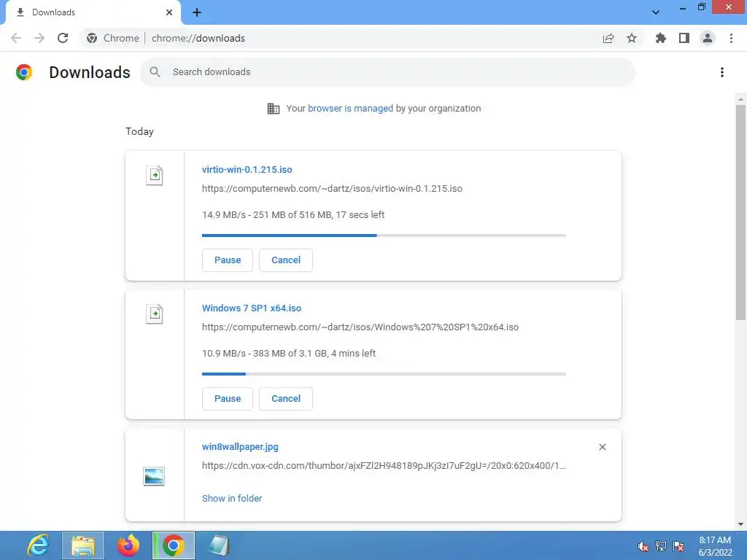Click the scrollbar up arrow

740,99
